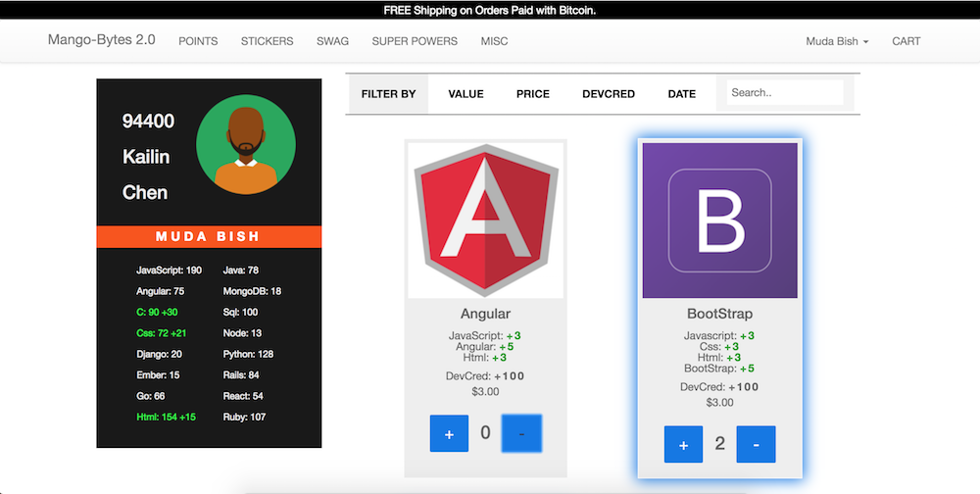This screenshot has width=980, height=494.
Task: Click the Kailin name text
Action: (146, 156)
